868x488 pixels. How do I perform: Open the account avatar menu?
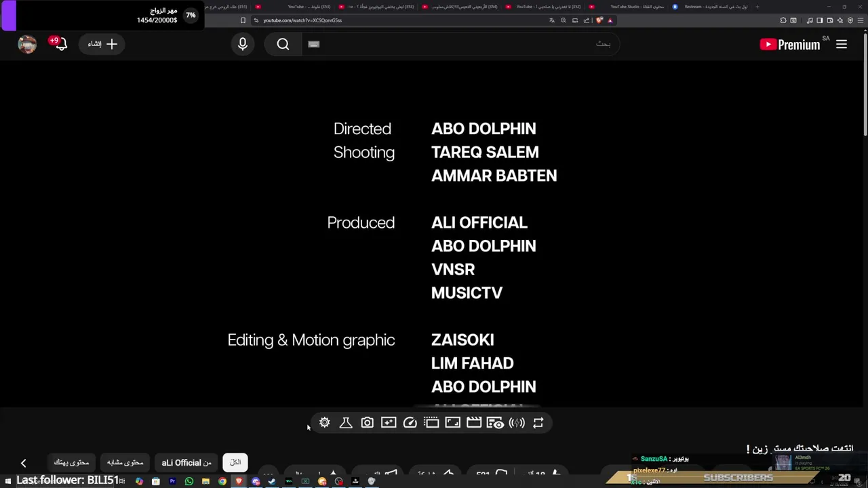[x=27, y=44]
